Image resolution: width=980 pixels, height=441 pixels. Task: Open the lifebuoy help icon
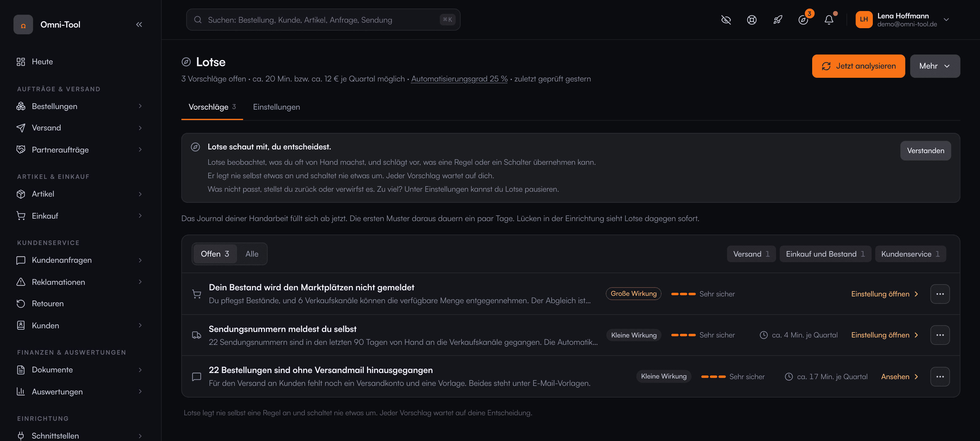pyautogui.click(x=751, y=20)
